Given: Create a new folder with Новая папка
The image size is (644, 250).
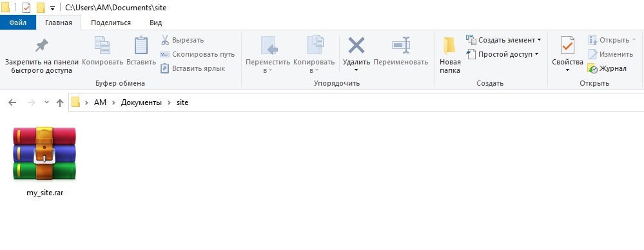Looking at the screenshot, I should [450, 55].
